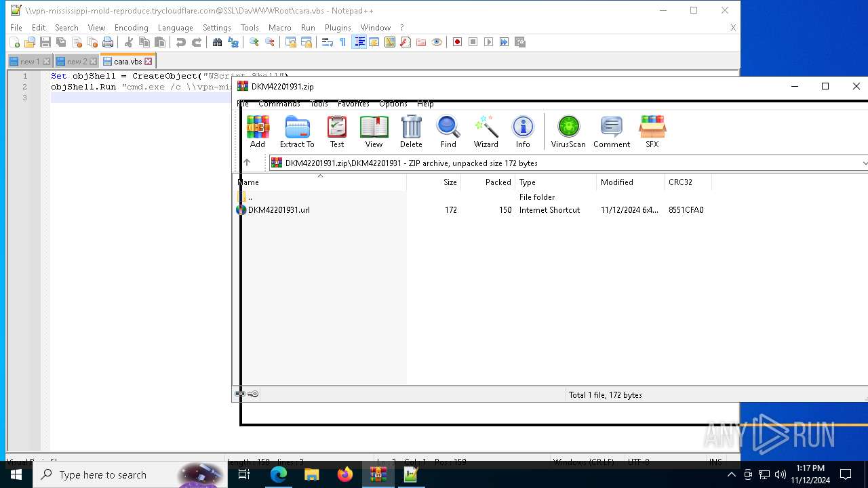868x488 pixels.
Task: Click New file icon in Notepad++ toolbar
Action: pyautogui.click(x=14, y=42)
